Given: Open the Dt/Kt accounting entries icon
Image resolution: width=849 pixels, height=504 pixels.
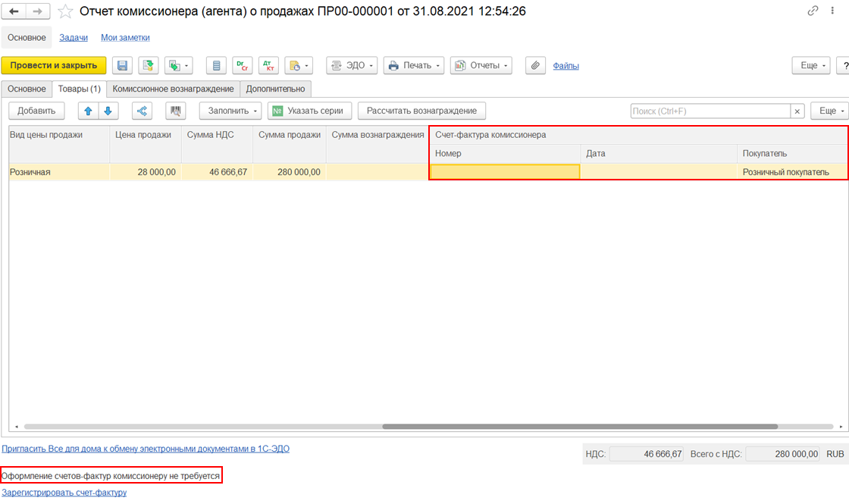Looking at the screenshot, I should pyautogui.click(x=268, y=65).
